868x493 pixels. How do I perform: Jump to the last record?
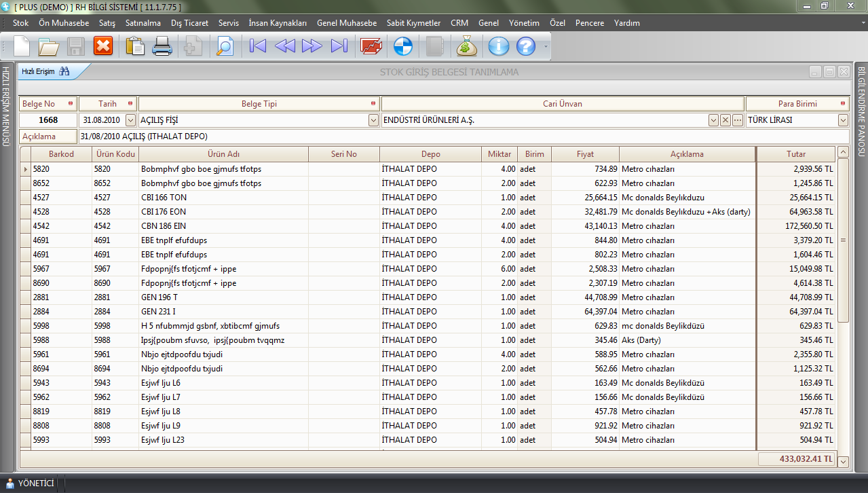coord(339,46)
